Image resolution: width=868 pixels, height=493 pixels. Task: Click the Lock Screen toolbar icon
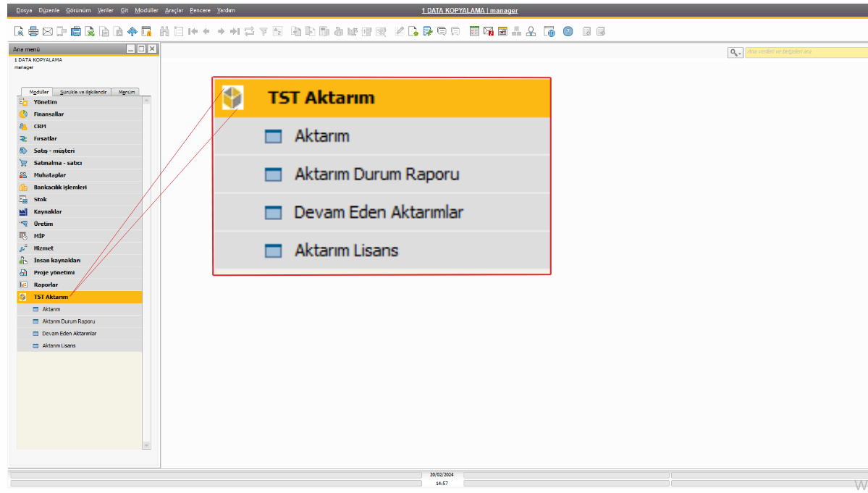point(146,31)
